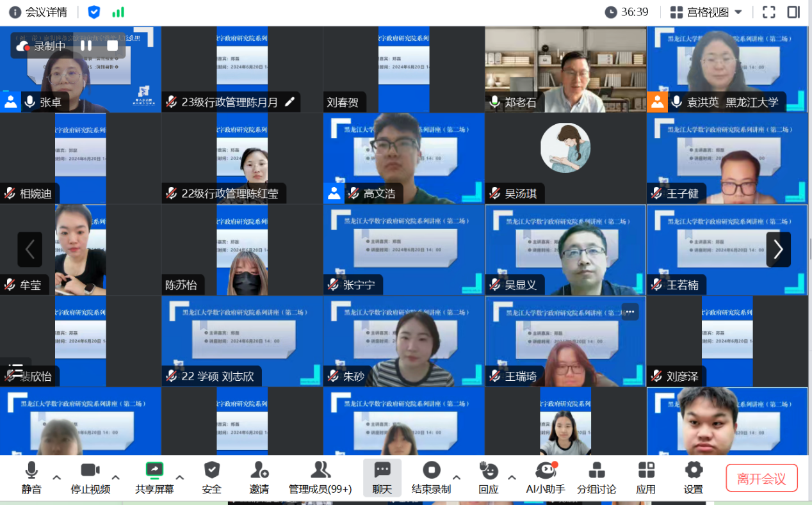Open 邀请 to invite participants

pos(259,477)
